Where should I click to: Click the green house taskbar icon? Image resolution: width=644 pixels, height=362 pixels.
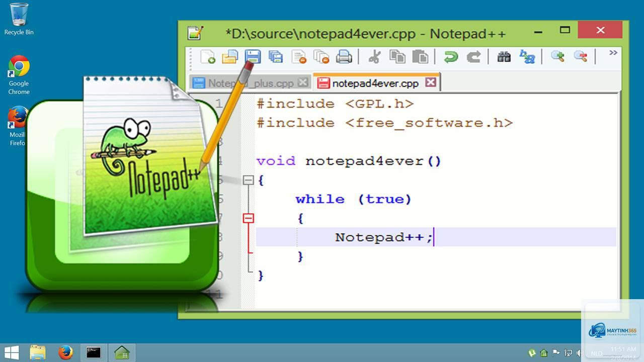coord(121,352)
